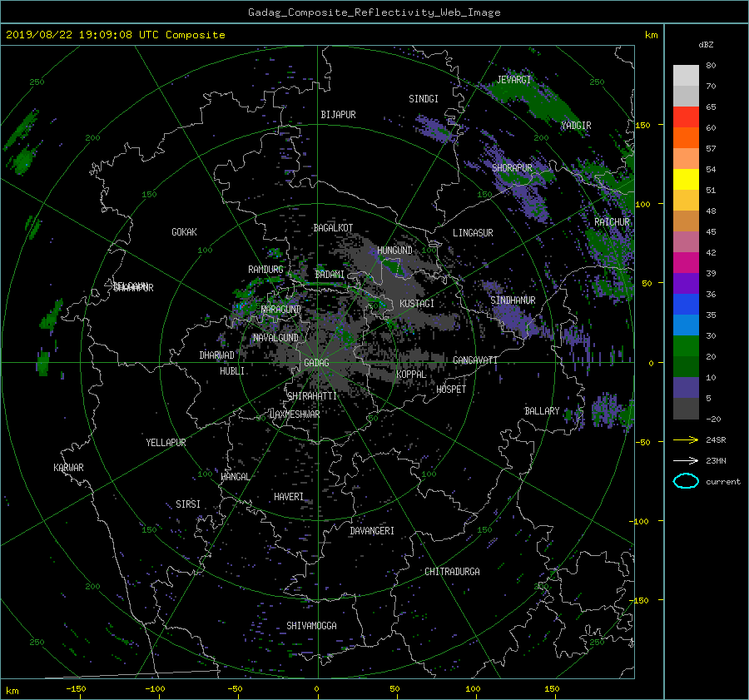749x700 pixels.
Task: Click the YADGIR city label
Action: click(x=576, y=126)
